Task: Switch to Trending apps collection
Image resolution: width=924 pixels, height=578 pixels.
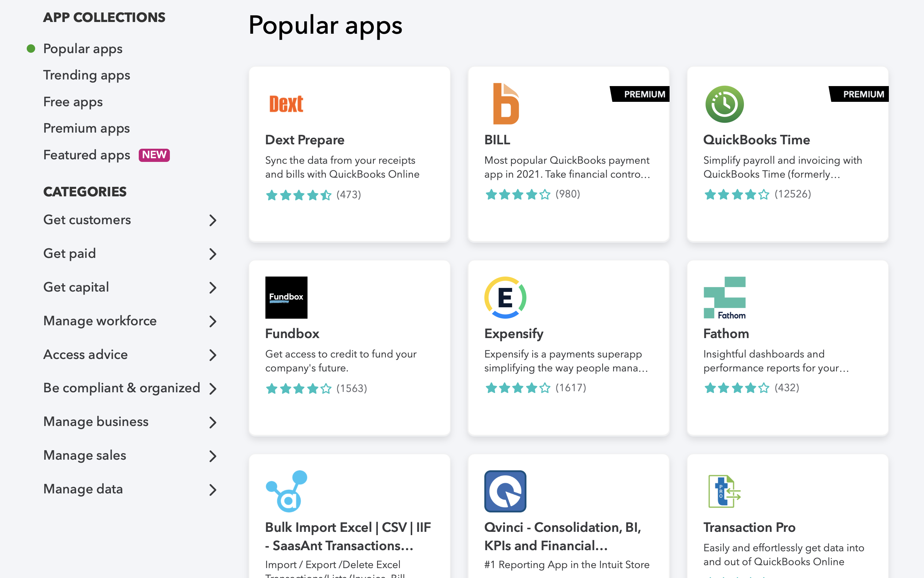Action: click(87, 75)
